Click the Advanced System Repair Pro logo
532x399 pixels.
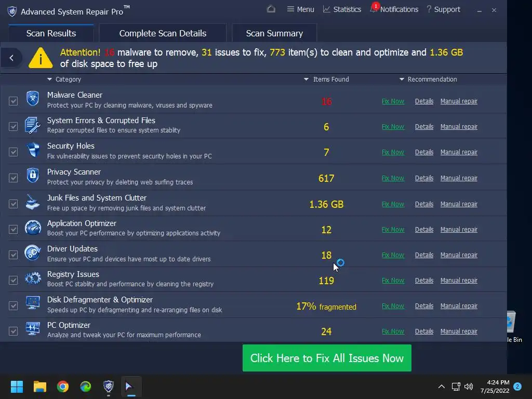(12, 11)
